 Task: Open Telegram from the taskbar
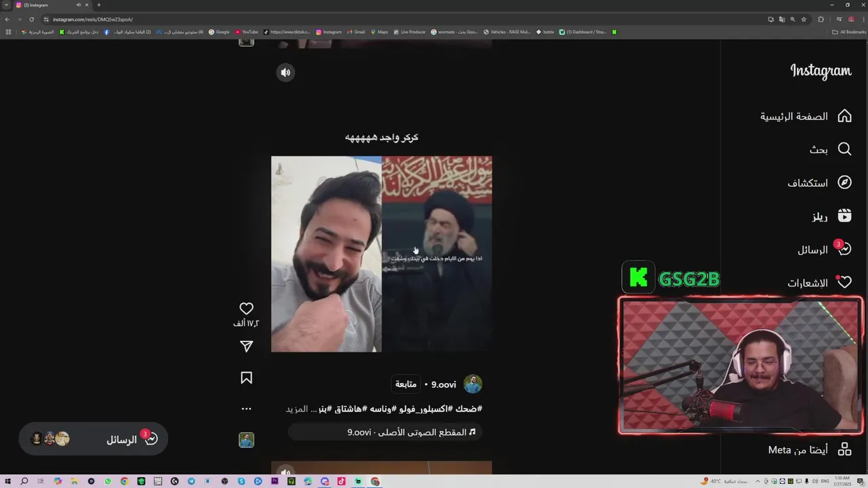pos(191,481)
